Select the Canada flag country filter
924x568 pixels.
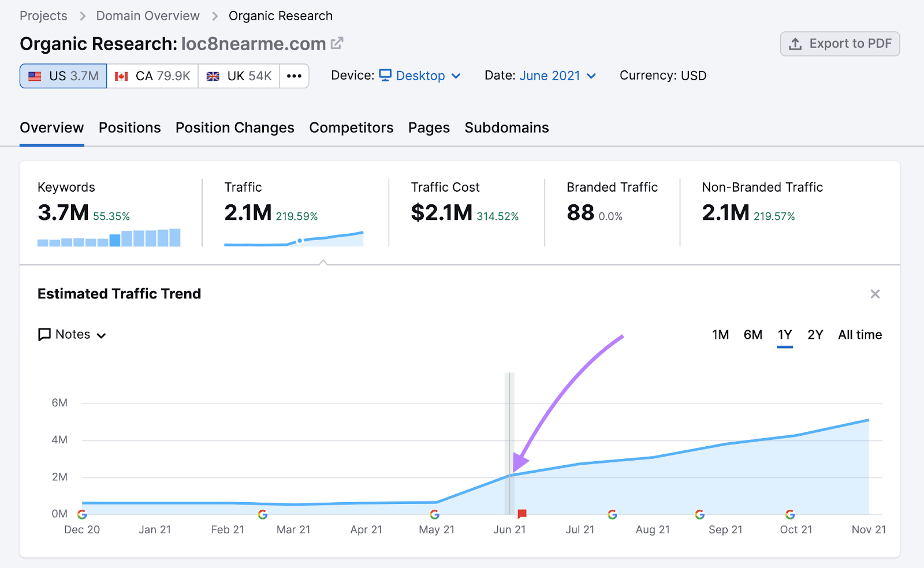click(152, 76)
